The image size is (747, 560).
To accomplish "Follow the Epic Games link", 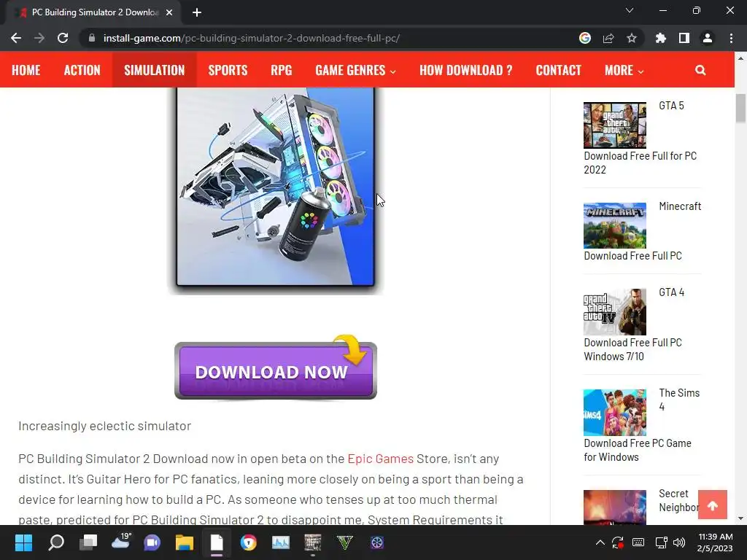I will (x=380, y=459).
